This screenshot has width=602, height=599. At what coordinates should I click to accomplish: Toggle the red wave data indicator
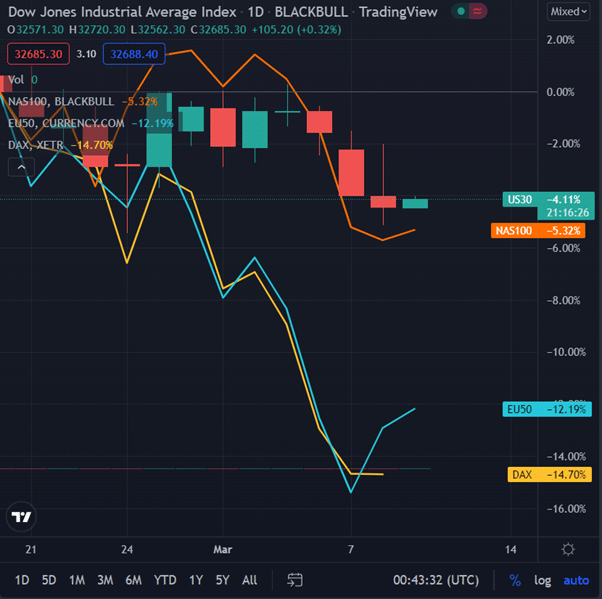478,12
